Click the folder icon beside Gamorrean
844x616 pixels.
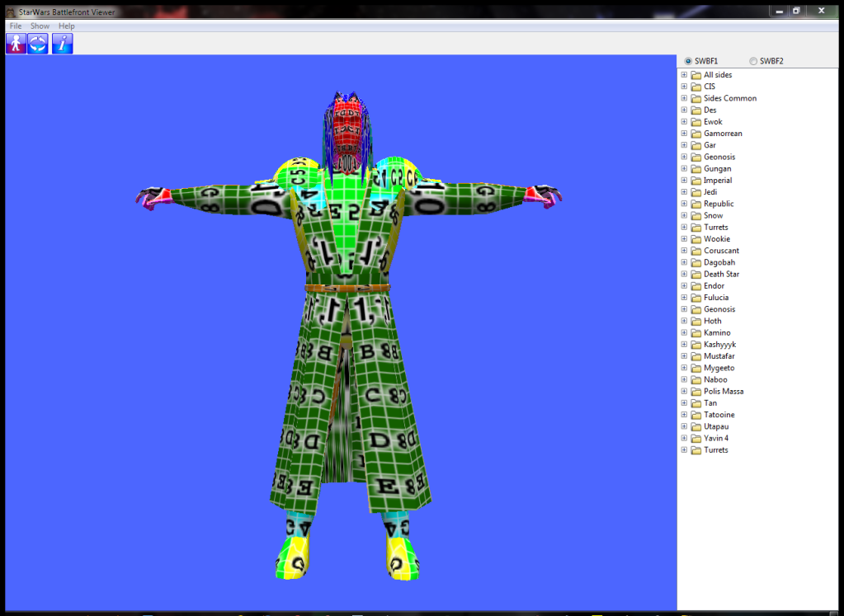pos(696,134)
